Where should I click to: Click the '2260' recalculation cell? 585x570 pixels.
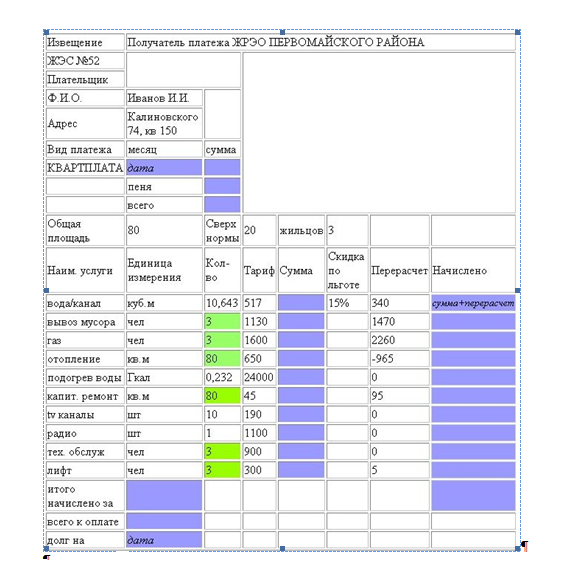[x=400, y=340]
